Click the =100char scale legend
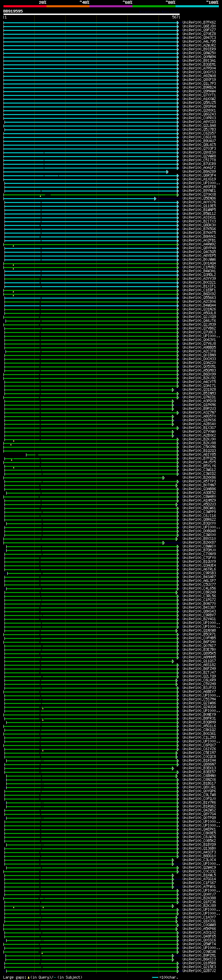Image resolution: width=222 pixels, height=980 pixels. 165,977
